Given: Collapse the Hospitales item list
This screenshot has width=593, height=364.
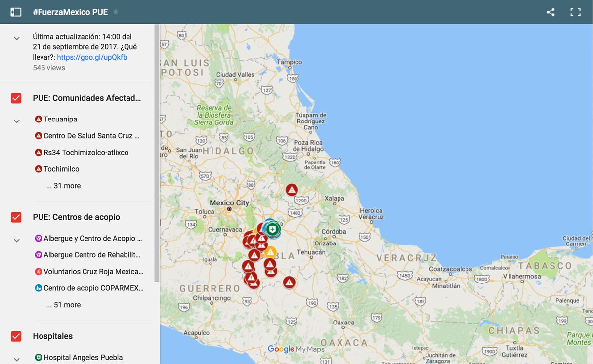Looking at the screenshot, I should click(17, 360).
